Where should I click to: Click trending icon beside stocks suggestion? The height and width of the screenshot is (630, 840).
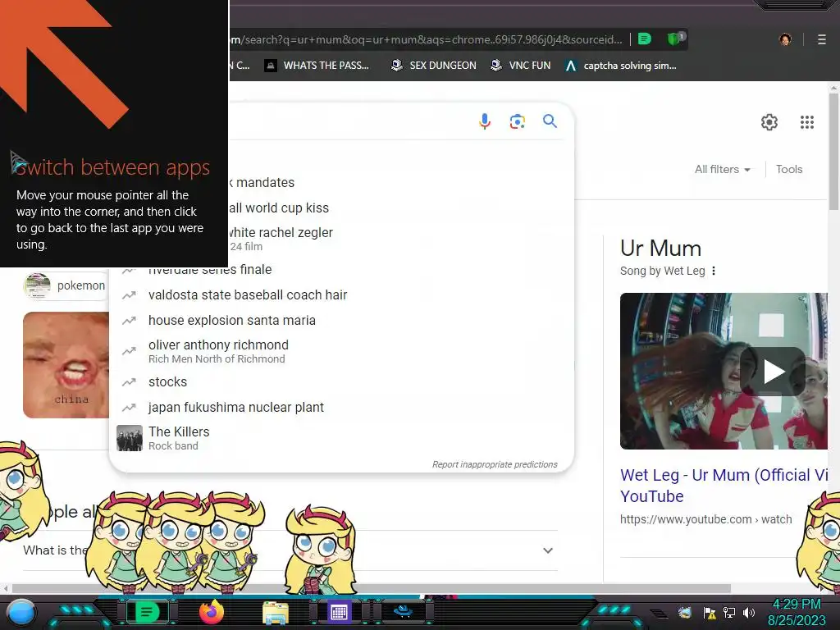(129, 382)
